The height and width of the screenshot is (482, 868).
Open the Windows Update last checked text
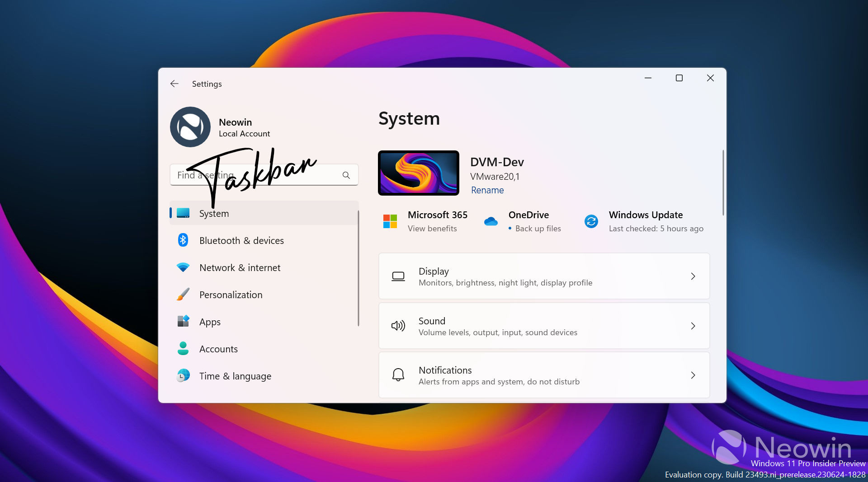point(656,229)
